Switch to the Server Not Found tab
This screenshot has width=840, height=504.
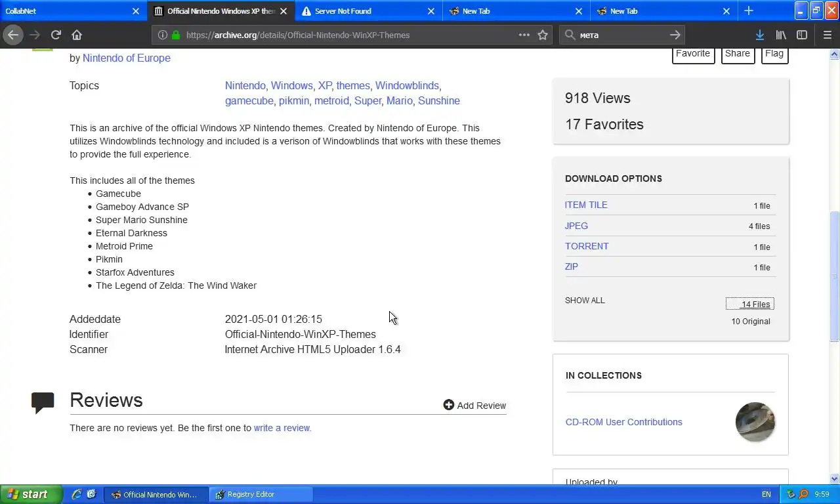(369, 11)
